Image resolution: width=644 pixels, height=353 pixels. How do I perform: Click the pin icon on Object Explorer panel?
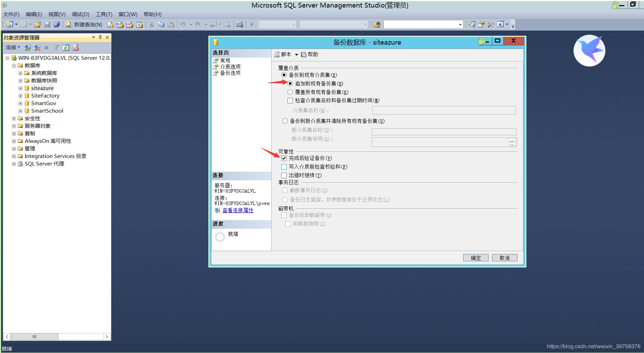[100, 37]
